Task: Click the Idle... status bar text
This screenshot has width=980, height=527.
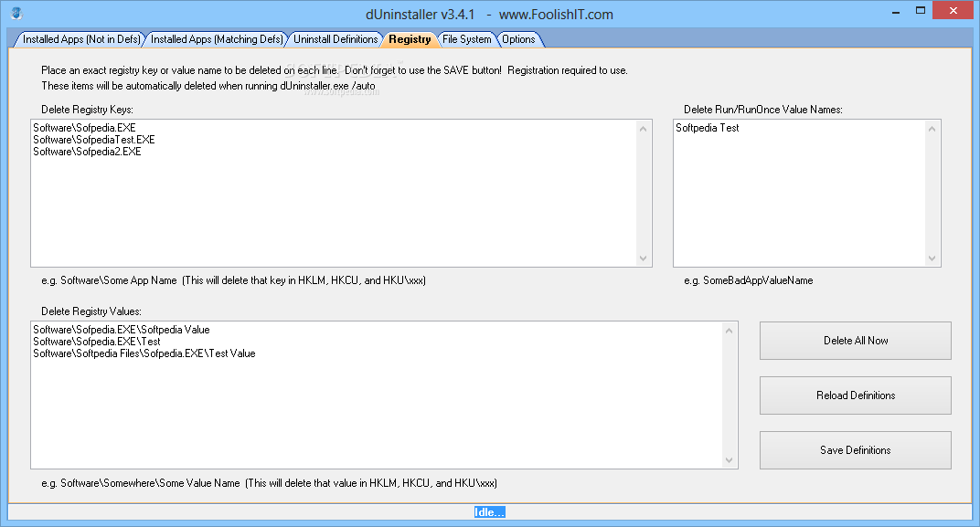Action: click(x=489, y=512)
